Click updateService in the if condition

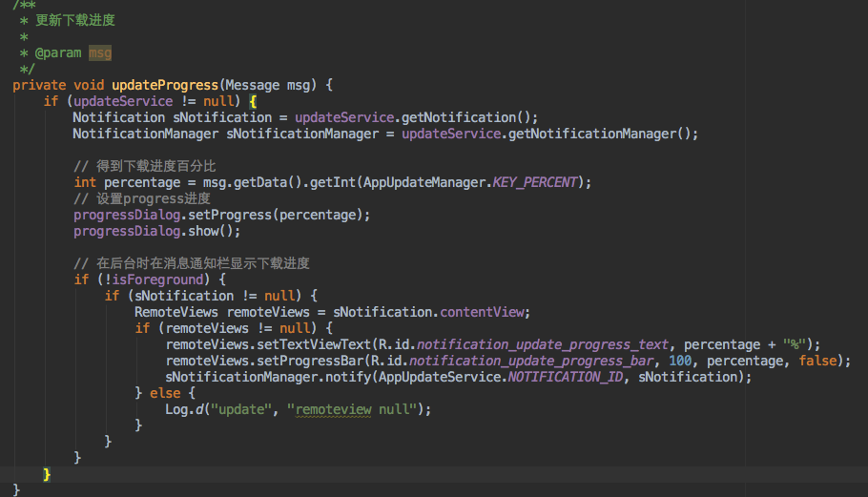(123, 101)
